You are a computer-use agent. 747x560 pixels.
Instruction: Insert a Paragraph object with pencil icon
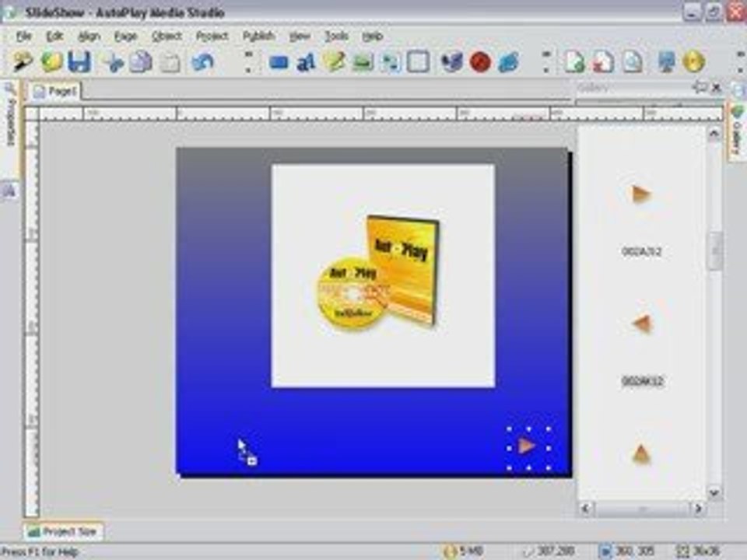click(334, 62)
